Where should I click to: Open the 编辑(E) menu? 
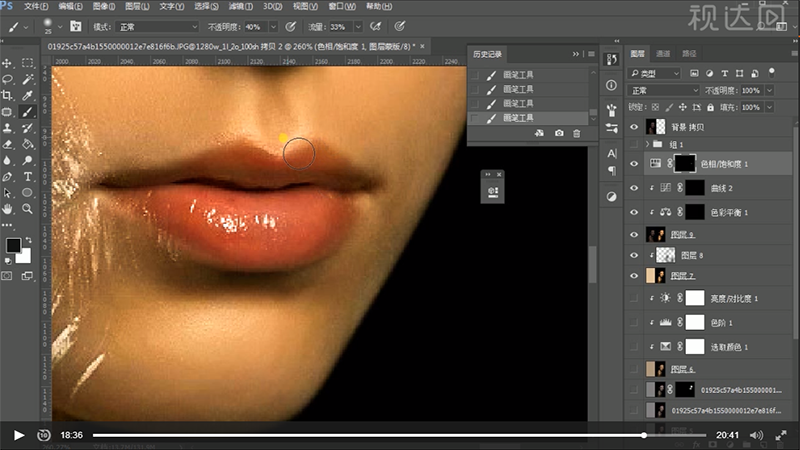(x=70, y=7)
